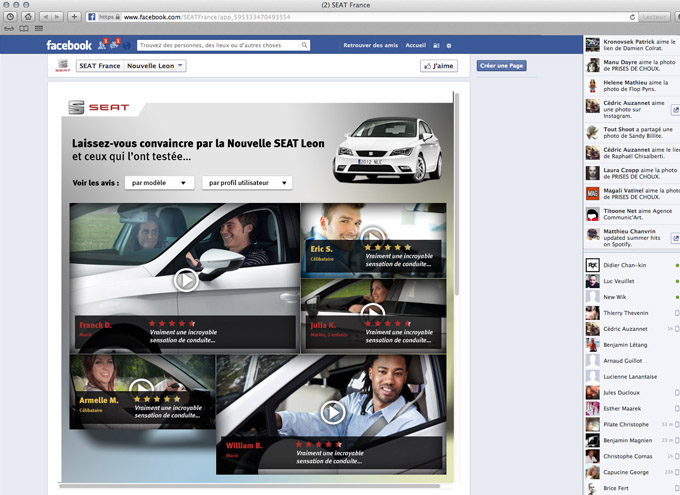Open Facebook friend requests icon
Screen dimensions: 680x495
[x=102, y=44]
